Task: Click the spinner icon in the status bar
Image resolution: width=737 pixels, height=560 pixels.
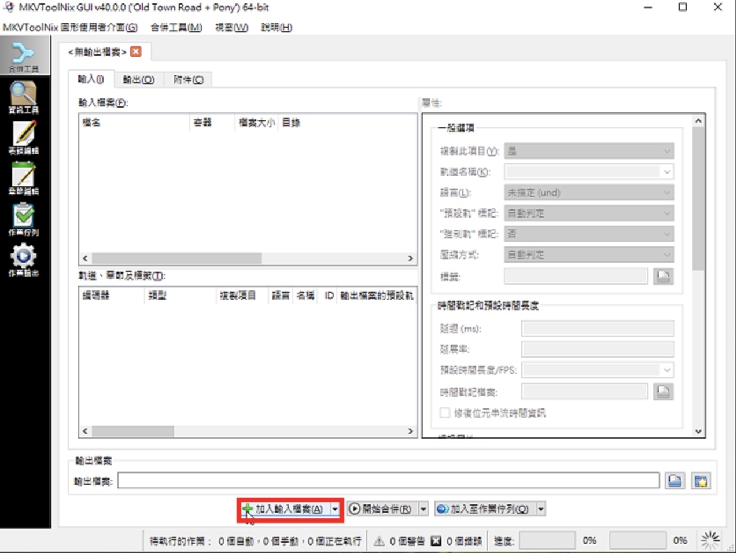Action: (710, 540)
